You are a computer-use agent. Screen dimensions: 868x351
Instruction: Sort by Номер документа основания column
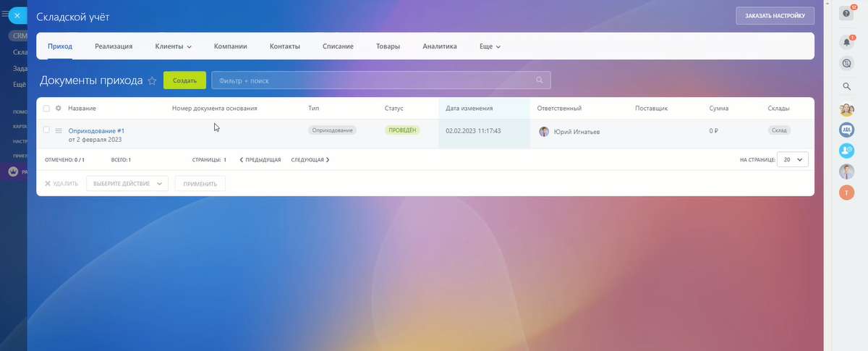215,109
